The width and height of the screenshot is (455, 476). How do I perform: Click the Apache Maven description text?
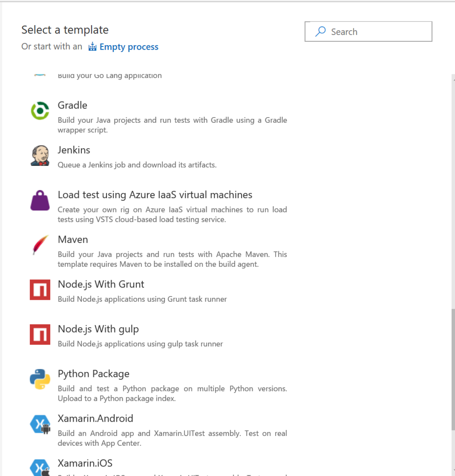(172, 259)
